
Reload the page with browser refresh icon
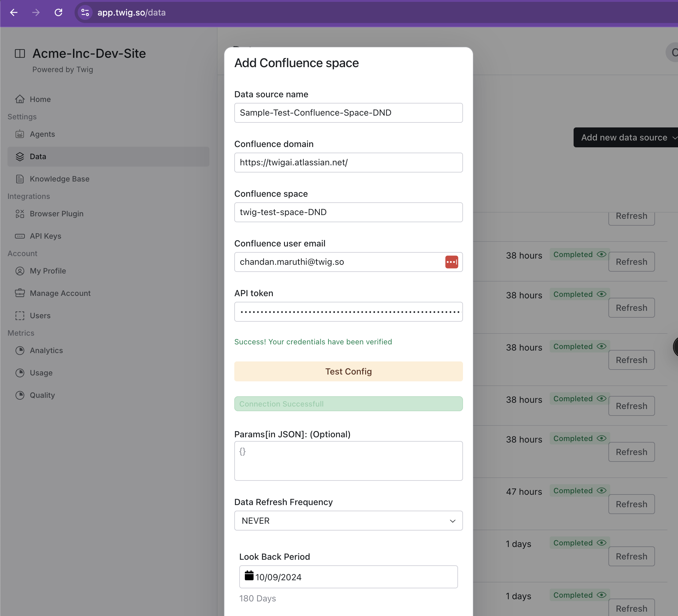pos(58,13)
